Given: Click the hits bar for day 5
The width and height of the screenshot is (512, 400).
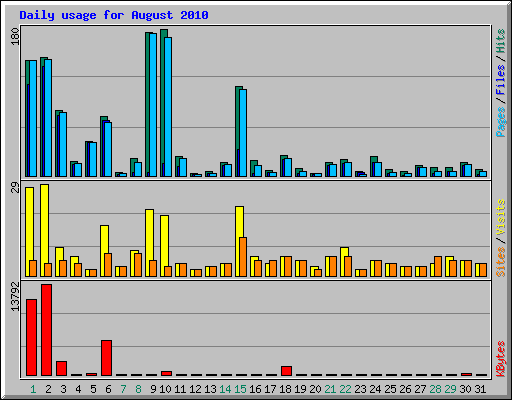Looking at the screenshot, I should (x=88, y=159).
